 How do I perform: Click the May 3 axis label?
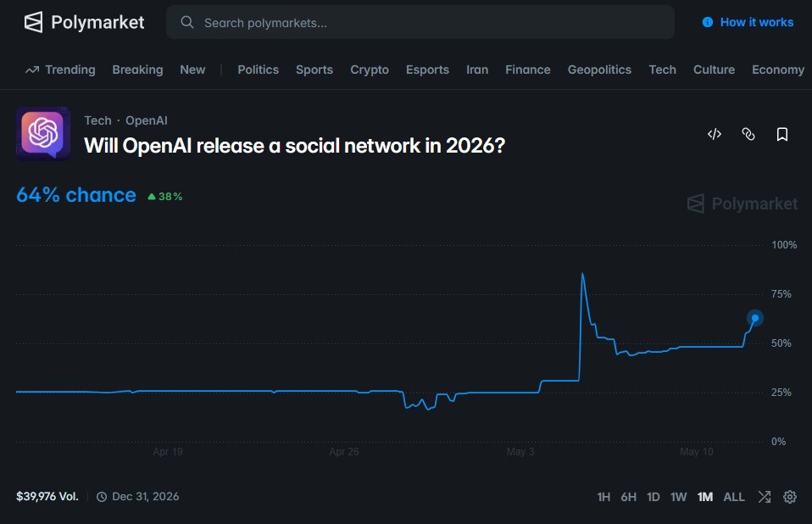click(x=520, y=452)
